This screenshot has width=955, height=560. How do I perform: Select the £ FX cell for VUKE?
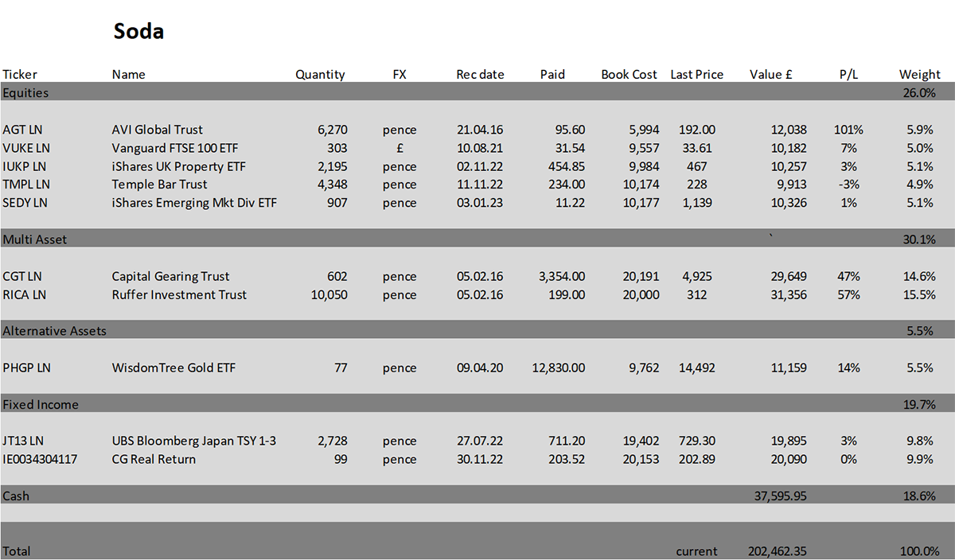pos(400,148)
